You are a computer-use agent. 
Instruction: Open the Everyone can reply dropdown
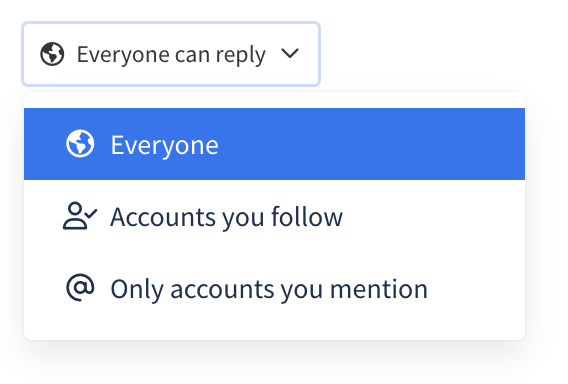click(171, 54)
